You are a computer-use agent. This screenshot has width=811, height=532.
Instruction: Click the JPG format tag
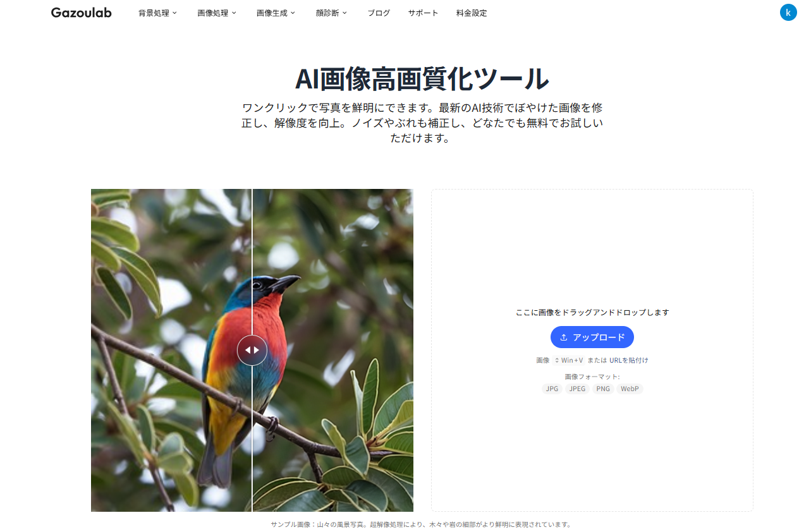[x=552, y=389]
